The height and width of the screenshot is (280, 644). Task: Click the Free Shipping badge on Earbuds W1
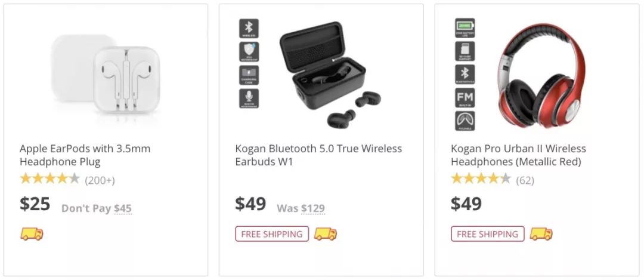[272, 234]
